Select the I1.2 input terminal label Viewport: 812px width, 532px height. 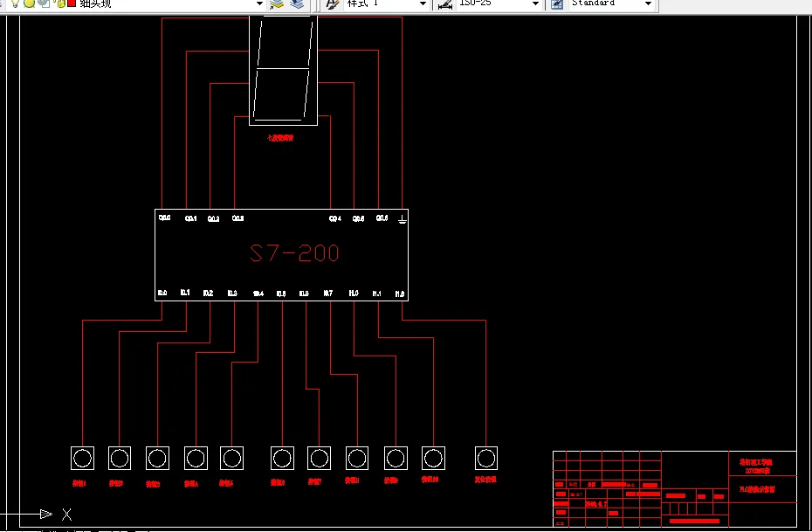click(x=400, y=294)
